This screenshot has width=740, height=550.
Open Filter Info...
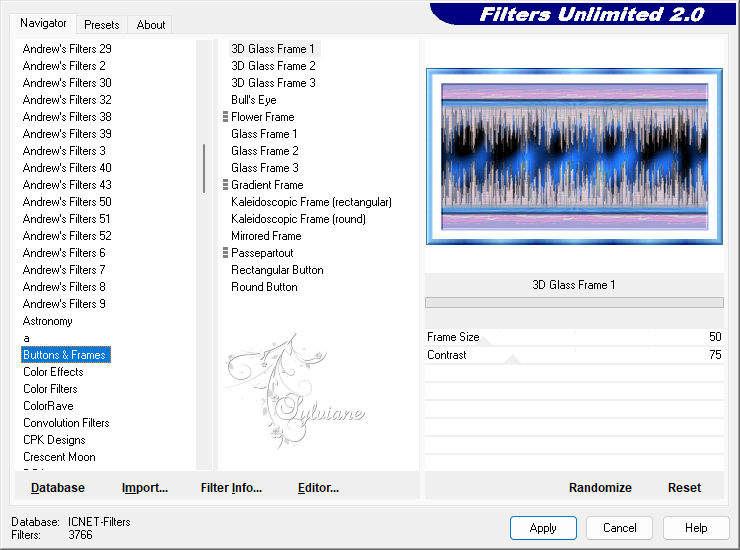pyautogui.click(x=231, y=488)
